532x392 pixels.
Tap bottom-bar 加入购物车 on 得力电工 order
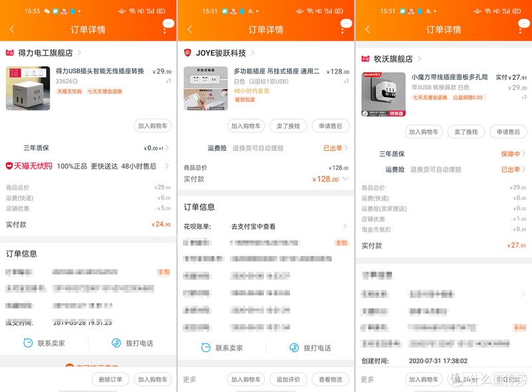click(153, 379)
